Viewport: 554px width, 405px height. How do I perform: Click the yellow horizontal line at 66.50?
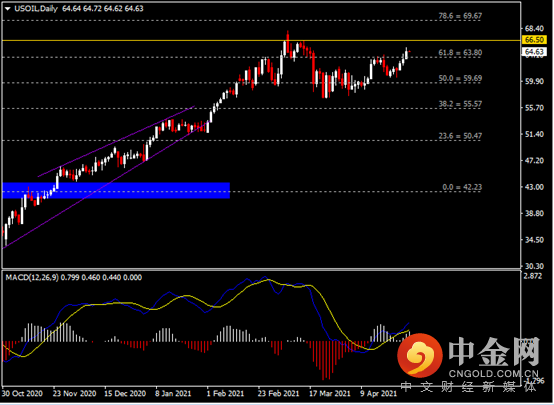point(261,41)
